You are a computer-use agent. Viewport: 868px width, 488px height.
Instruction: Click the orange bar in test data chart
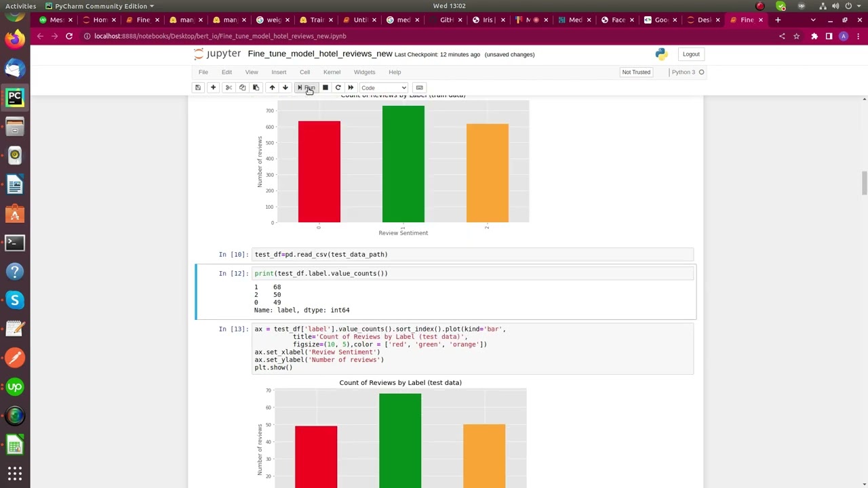pos(484,455)
